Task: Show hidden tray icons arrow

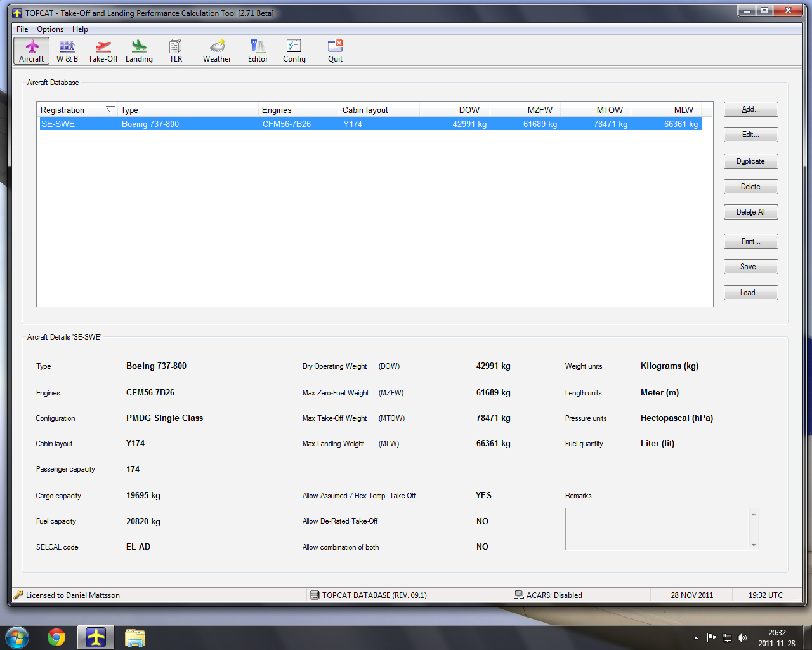Action: click(696, 638)
